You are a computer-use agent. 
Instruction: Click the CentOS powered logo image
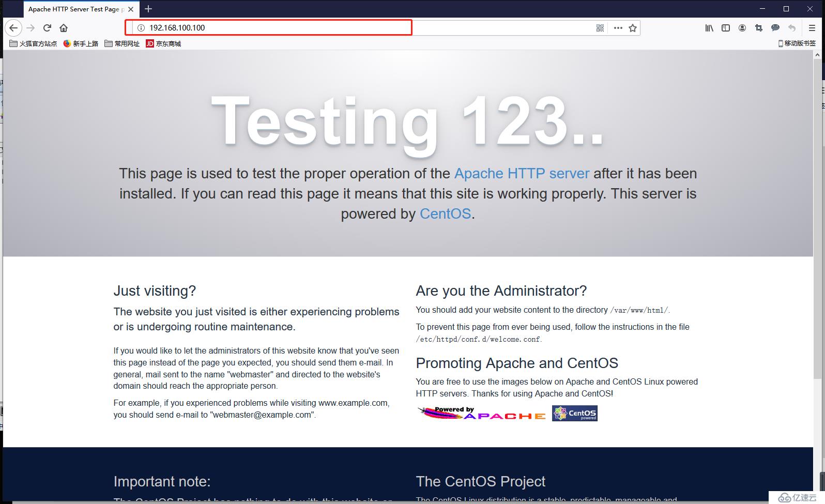[x=574, y=413]
